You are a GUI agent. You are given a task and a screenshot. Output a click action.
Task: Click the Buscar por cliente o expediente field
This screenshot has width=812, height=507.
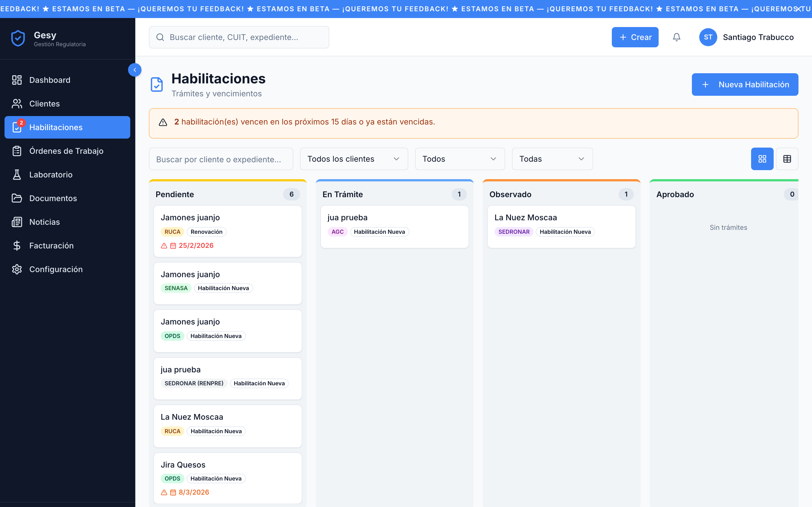tap(220, 159)
